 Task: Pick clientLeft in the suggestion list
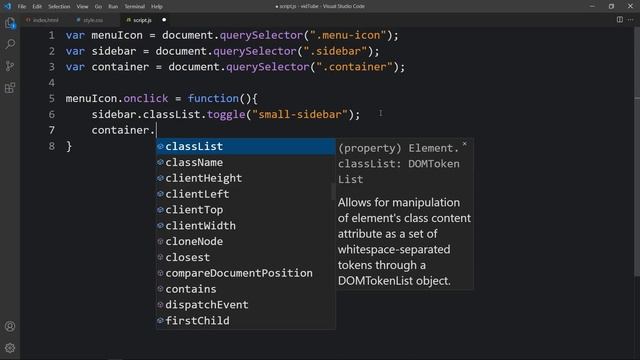tap(245, 194)
